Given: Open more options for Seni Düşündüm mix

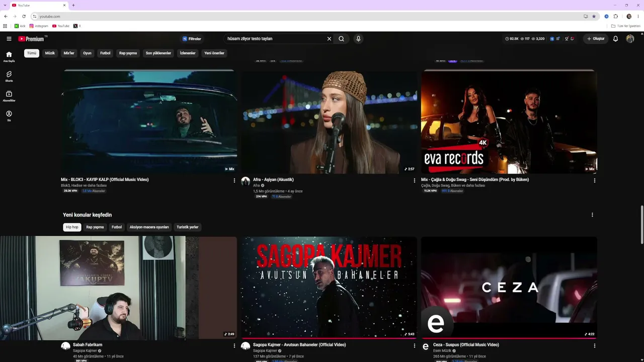Looking at the screenshot, I should pos(594,180).
